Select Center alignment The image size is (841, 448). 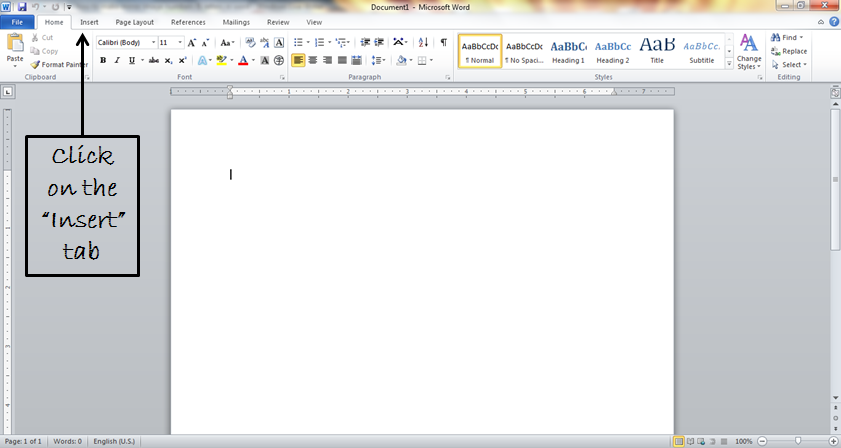(x=313, y=61)
